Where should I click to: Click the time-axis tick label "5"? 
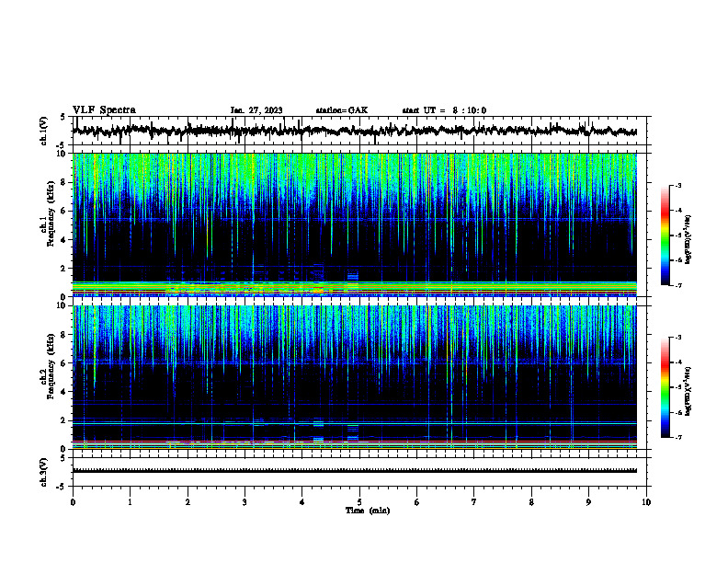[x=359, y=502]
